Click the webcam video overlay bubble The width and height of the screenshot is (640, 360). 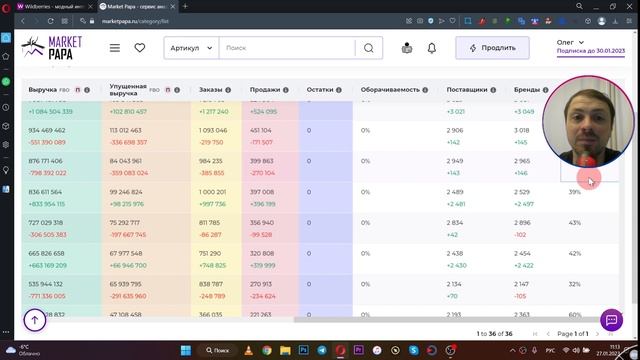pyautogui.click(x=588, y=122)
